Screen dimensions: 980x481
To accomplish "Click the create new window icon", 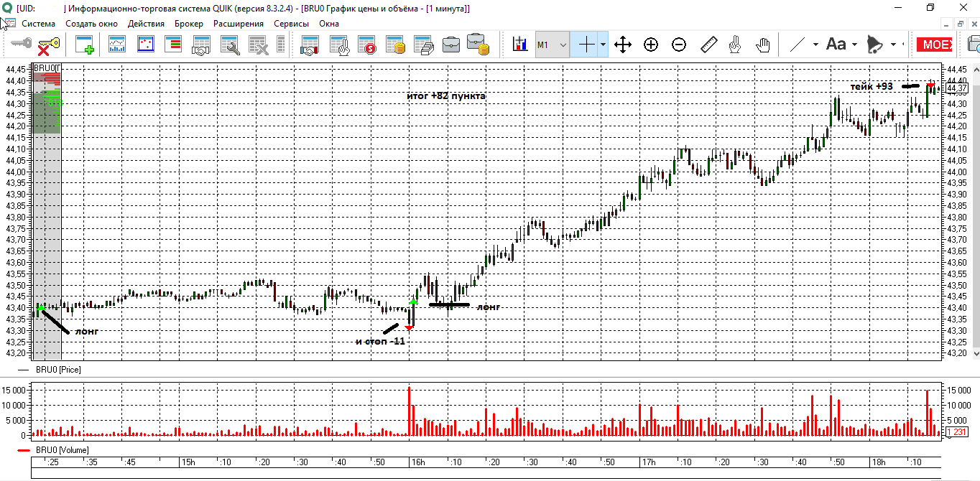I will point(85,45).
